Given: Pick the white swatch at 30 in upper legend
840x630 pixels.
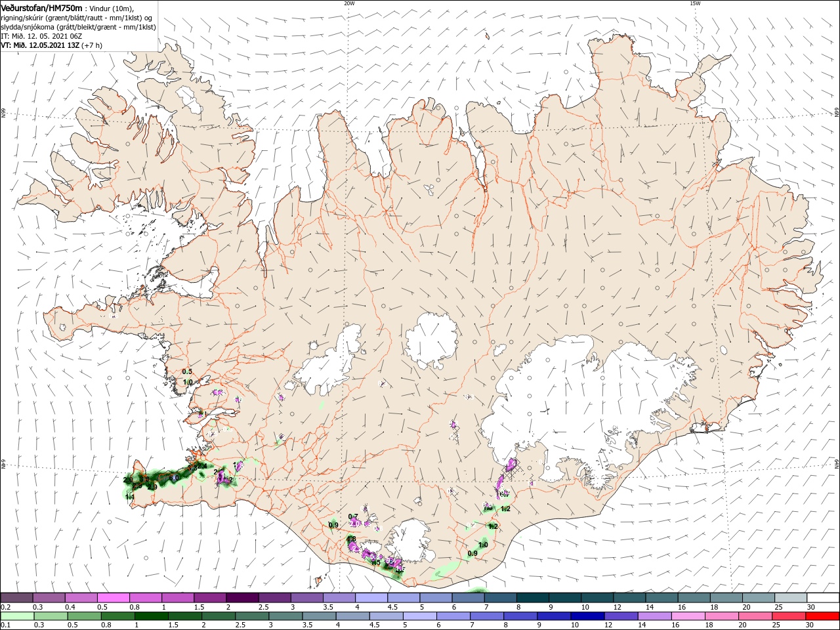Looking at the screenshot, I should [823, 598].
